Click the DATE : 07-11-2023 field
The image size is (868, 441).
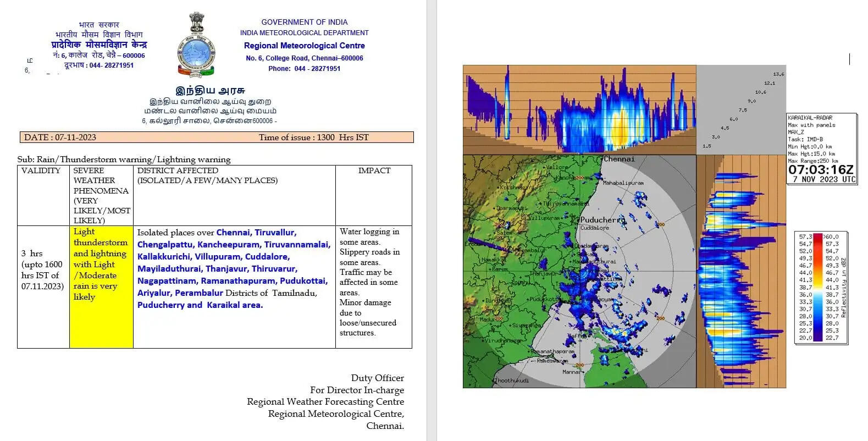click(60, 137)
